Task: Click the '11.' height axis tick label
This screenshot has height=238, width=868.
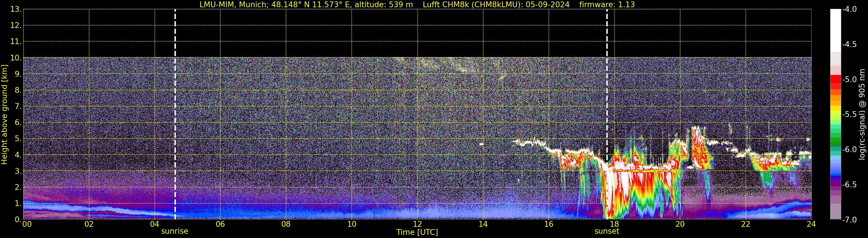Action: (x=16, y=42)
